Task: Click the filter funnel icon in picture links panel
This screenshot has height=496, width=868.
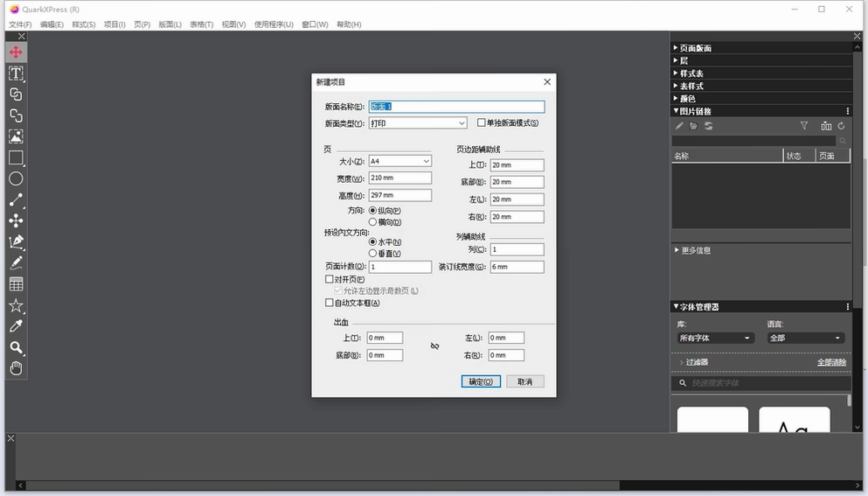Action: coord(804,126)
